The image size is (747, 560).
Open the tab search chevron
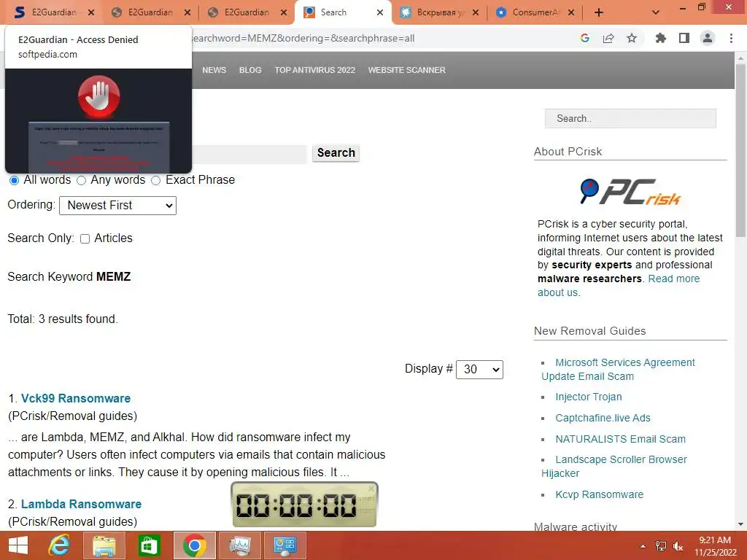click(x=656, y=12)
